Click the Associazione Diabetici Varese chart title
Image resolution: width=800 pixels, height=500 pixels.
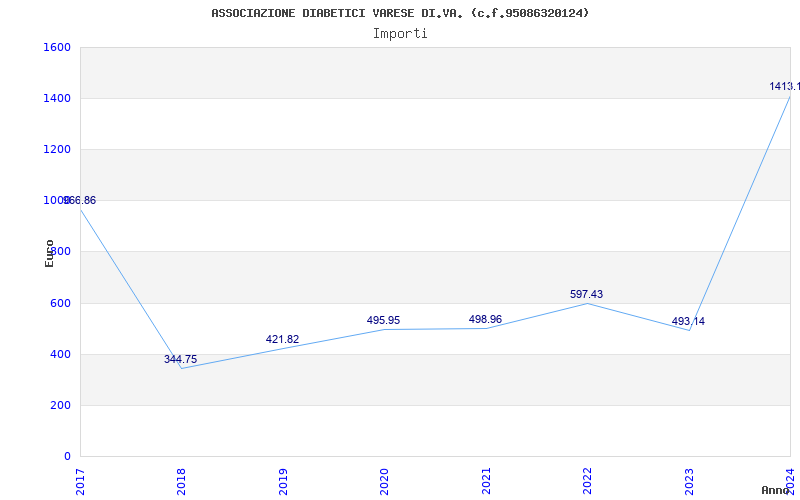pyautogui.click(x=400, y=13)
